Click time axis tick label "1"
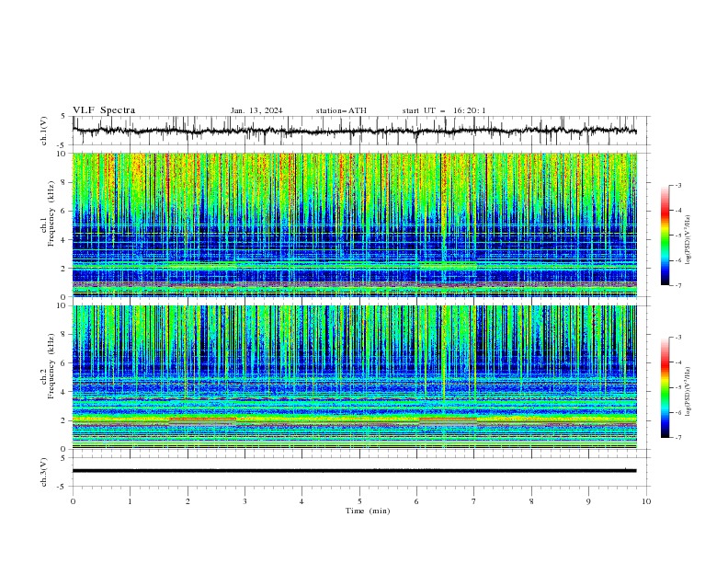The width and height of the screenshot is (728, 563). coord(130,501)
